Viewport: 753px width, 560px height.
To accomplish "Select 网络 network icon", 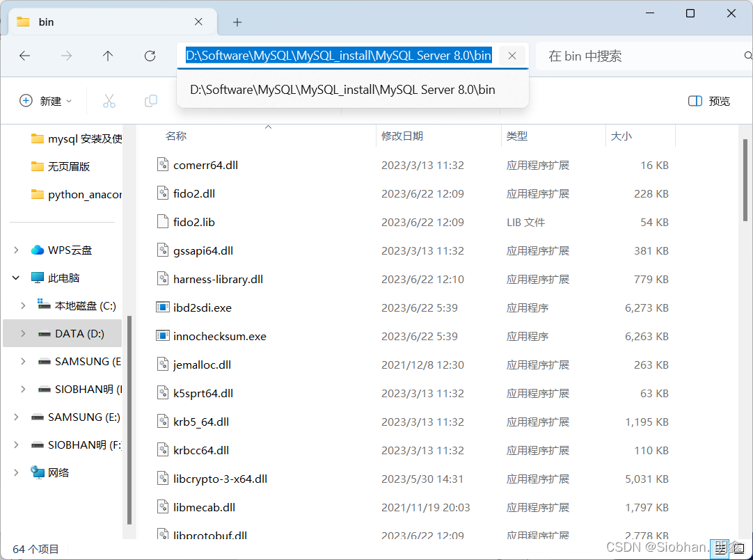I will coord(37,472).
